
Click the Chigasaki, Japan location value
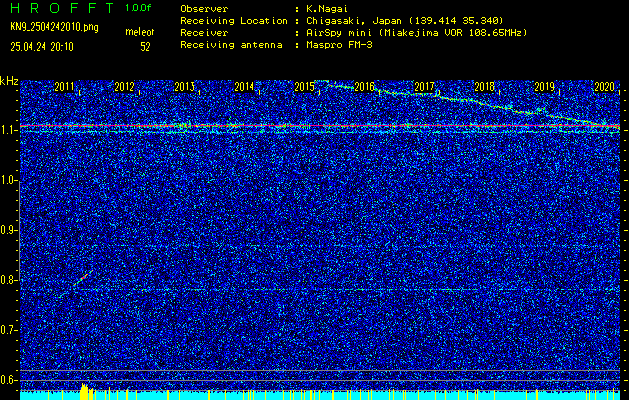coord(404,21)
